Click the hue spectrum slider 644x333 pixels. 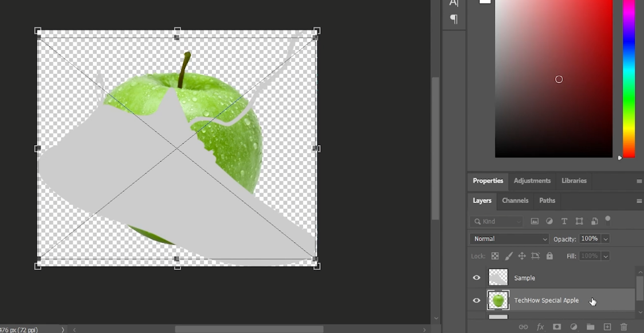pyautogui.click(x=629, y=79)
